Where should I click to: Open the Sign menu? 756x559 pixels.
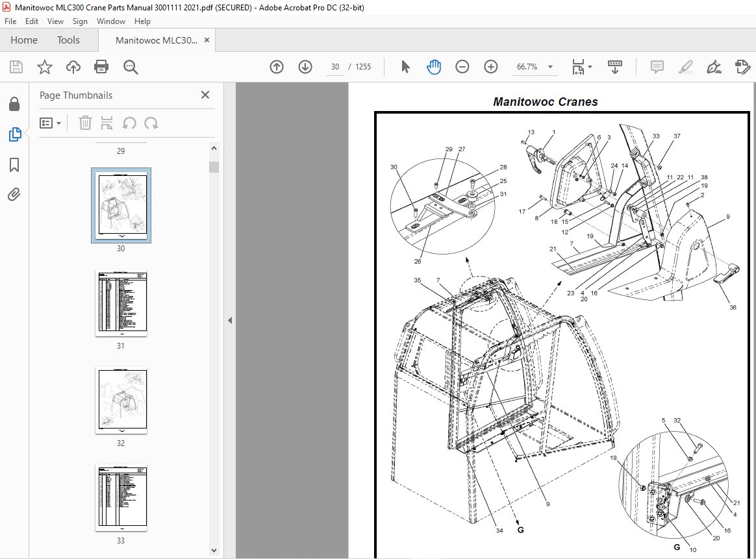(x=80, y=21)
